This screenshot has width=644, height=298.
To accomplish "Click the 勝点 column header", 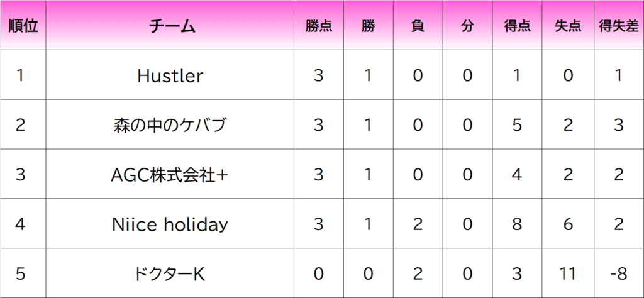I will 319,26.
